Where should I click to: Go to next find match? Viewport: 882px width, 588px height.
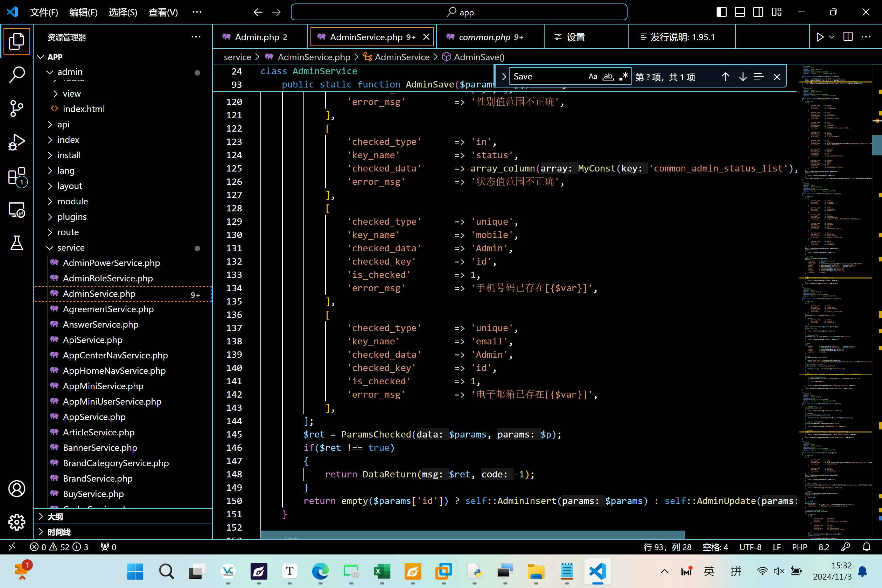[x=742, y=77]
